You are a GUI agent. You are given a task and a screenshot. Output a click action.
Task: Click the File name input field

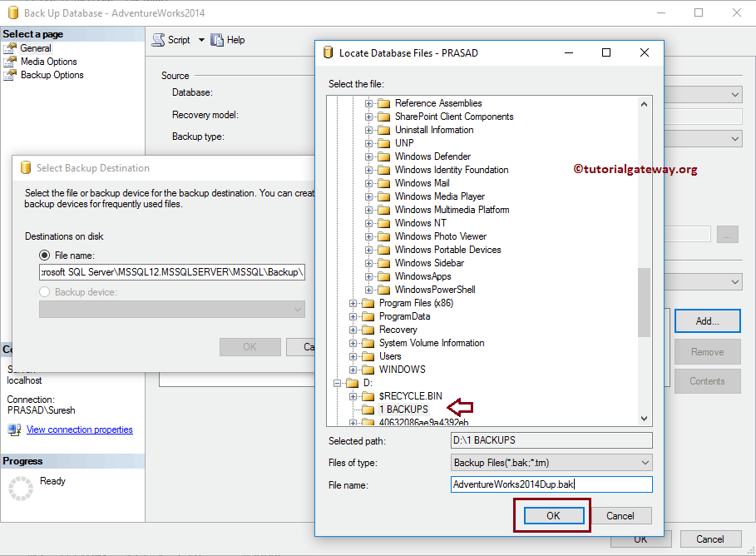click(551, 484)
